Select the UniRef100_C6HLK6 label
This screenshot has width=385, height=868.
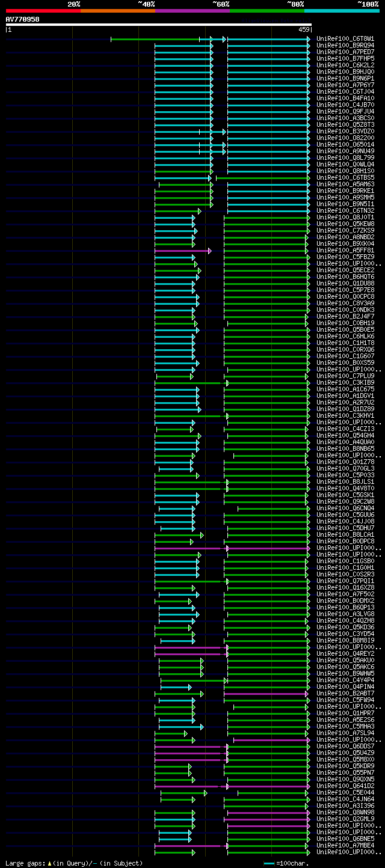tap(345, 336)
